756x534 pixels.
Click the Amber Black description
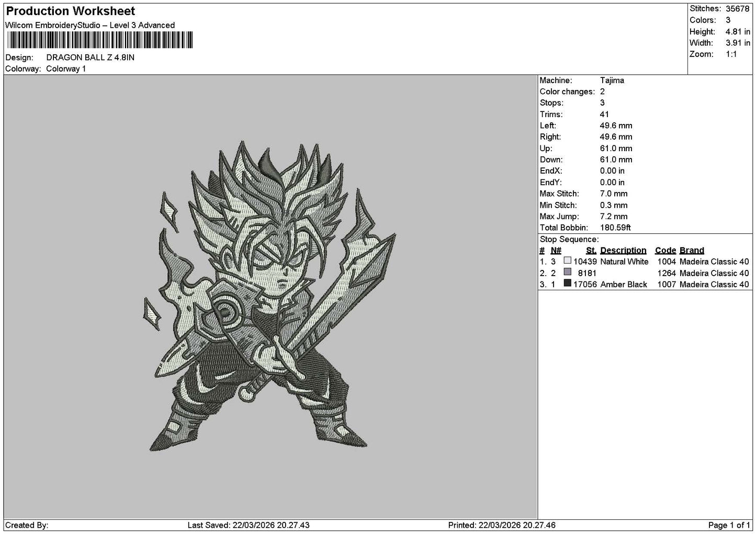pyautogui.click(x=624, y=285)
